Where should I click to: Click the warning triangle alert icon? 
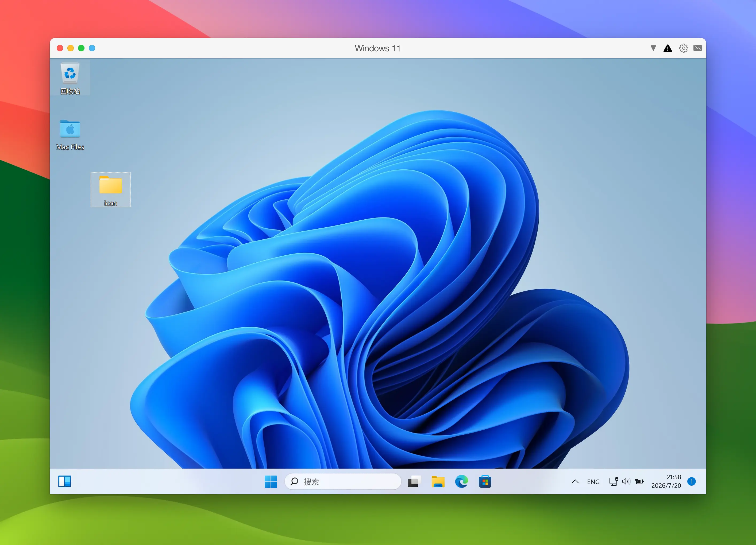click(668, 48)
